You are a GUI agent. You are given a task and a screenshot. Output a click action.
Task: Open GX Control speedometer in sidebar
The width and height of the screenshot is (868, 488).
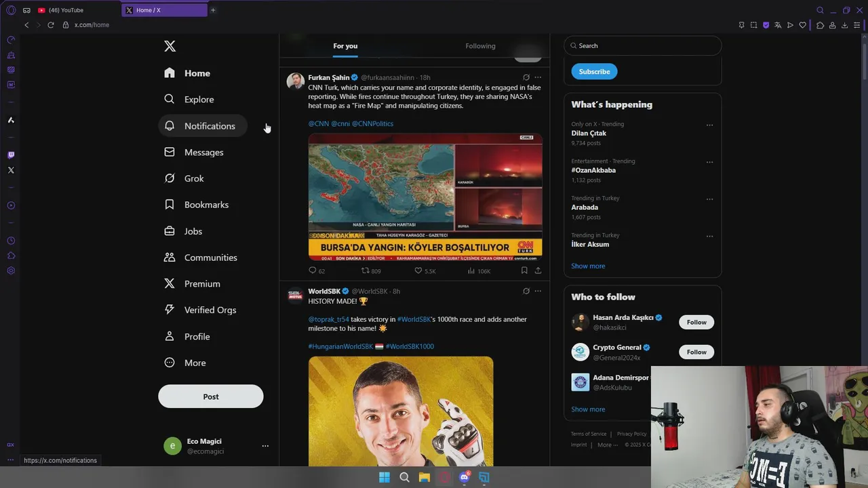pyautogui.click(x=11, y=40)
